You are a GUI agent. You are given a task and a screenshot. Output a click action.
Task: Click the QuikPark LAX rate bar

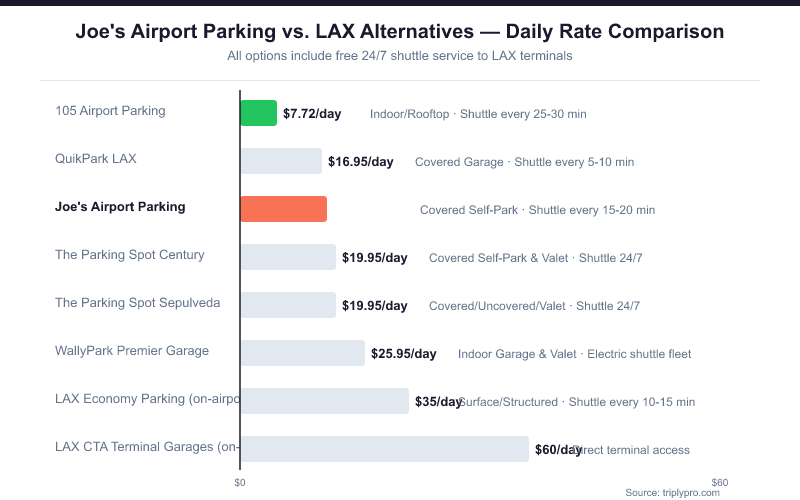click(x=281, y=161)
